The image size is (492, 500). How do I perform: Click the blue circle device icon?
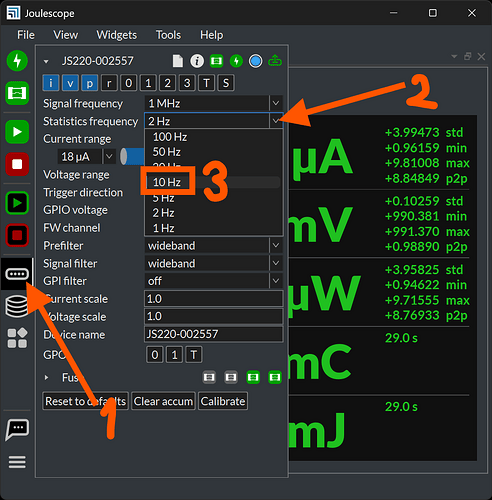point(256,61)
